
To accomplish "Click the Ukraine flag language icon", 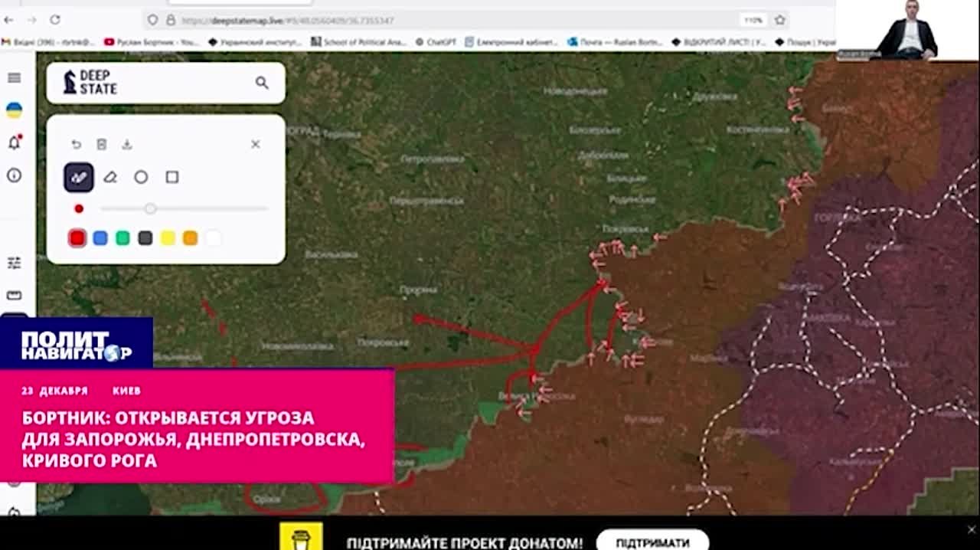I will [14, 110].
